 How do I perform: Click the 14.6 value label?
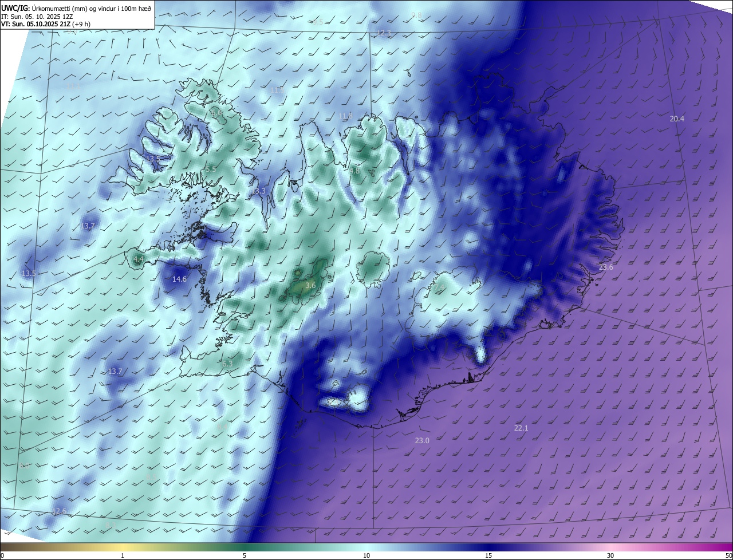(180, 279)
